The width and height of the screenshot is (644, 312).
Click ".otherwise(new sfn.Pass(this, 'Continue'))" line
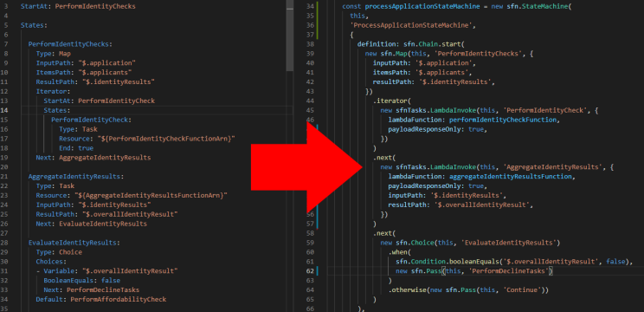[468, 290]
